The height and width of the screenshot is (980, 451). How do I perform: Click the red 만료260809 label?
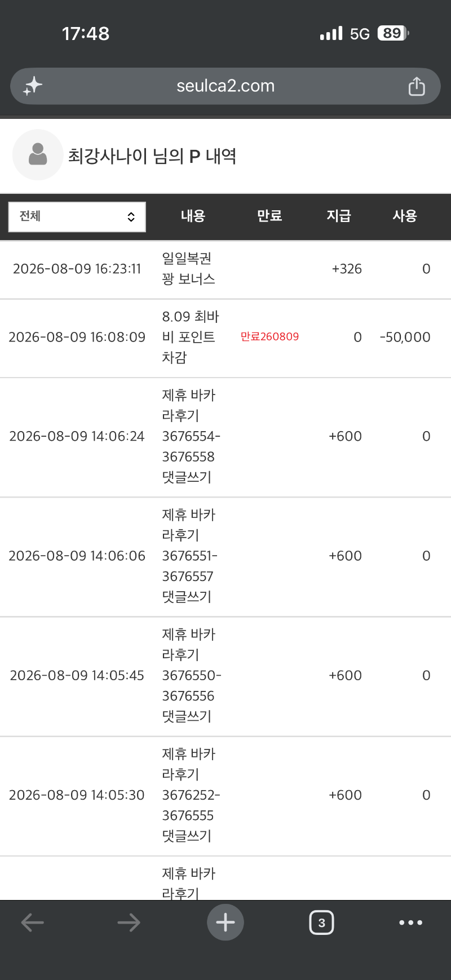269,336
